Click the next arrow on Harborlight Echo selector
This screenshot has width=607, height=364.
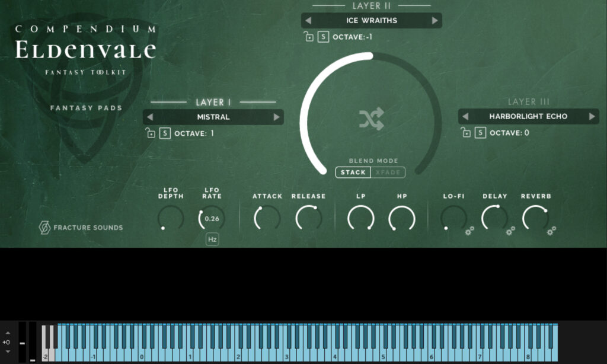coord(592,116)
